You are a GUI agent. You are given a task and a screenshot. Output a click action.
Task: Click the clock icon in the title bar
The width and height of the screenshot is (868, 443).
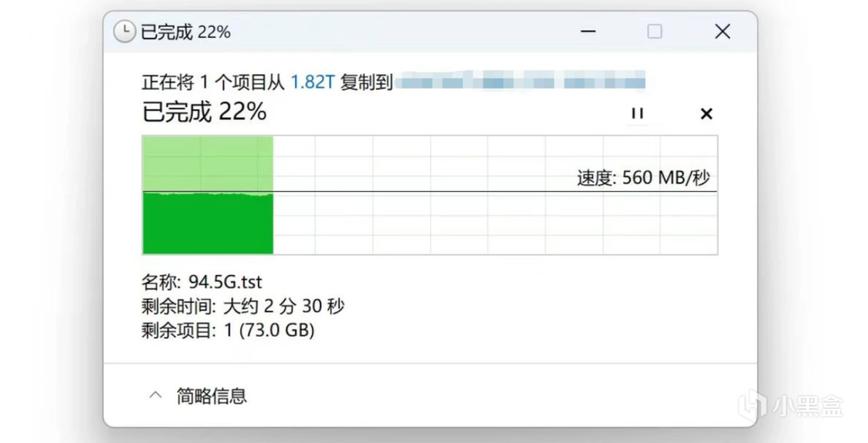[x=124, y=31]
